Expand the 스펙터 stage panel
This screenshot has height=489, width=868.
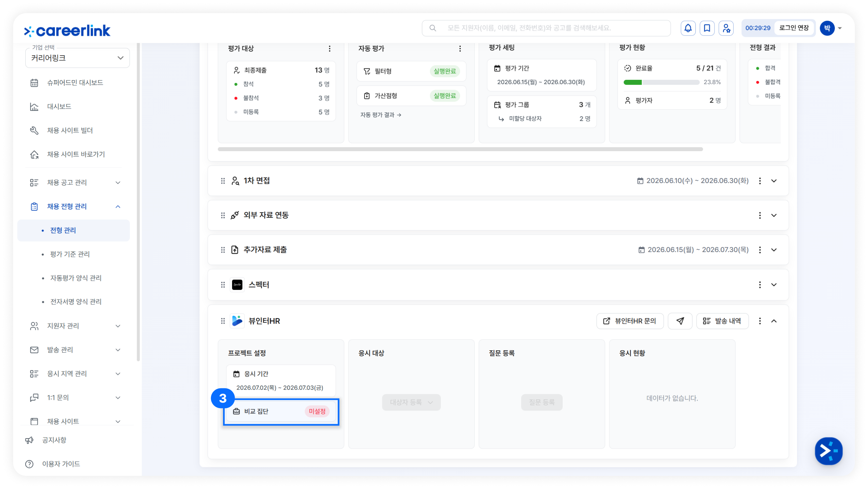point(774,285)
